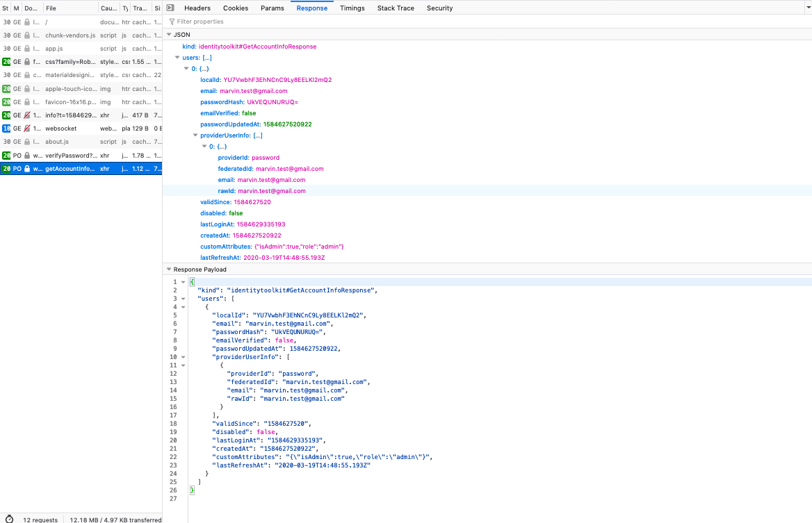Collapse the users array node
This screenshot has height=523, width=812.
pyautogui.click(x=177, y=58)
